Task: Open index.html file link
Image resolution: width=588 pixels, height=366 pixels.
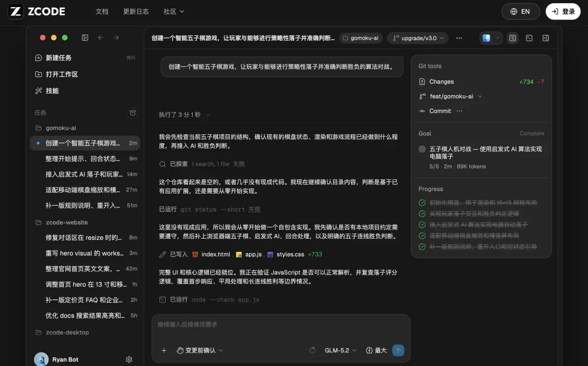Action: (x=211, y=255)
